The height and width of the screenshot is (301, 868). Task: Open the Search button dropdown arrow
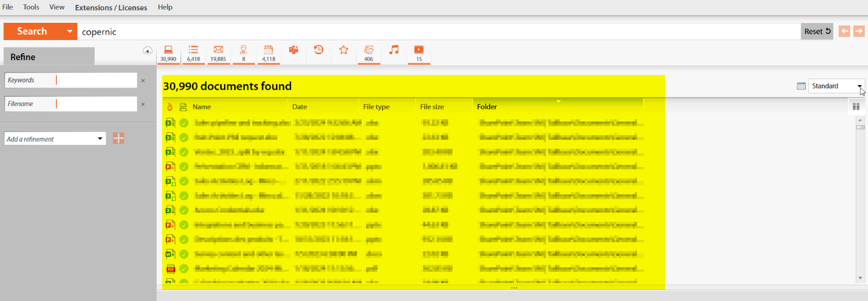(69, 31)
